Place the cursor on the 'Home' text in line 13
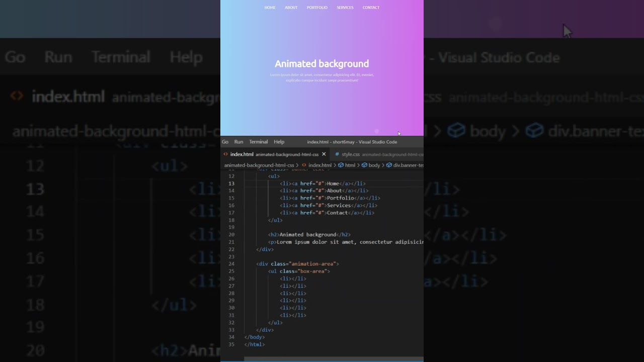The height and width of the screenshot is (362, 644). click(333, 184)
